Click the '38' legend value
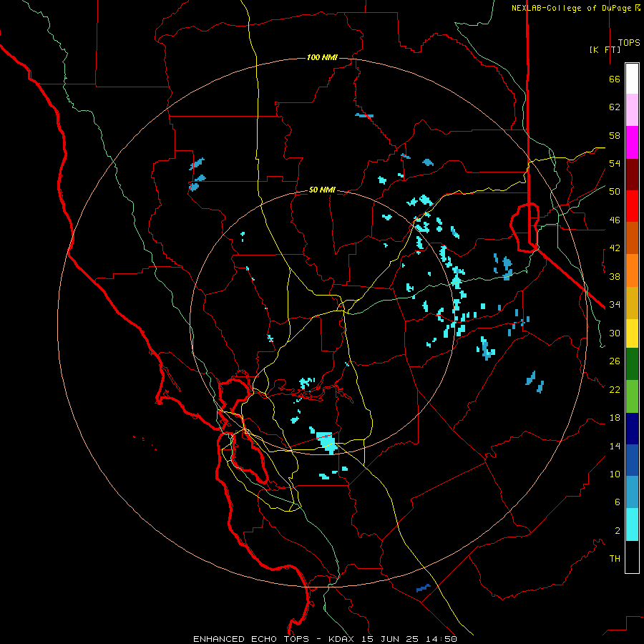Image resolution: width=644 pixels, height=644 pixels. click(x=615, y=276)
